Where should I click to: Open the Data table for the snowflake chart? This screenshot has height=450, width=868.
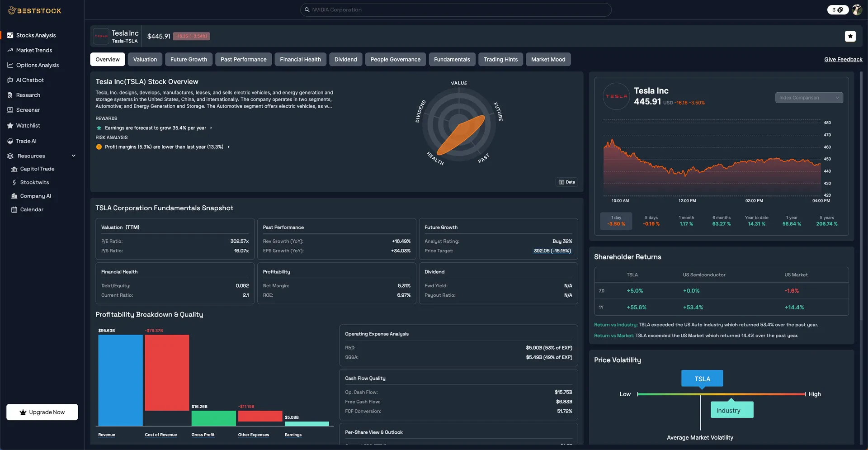click(566, 182)
